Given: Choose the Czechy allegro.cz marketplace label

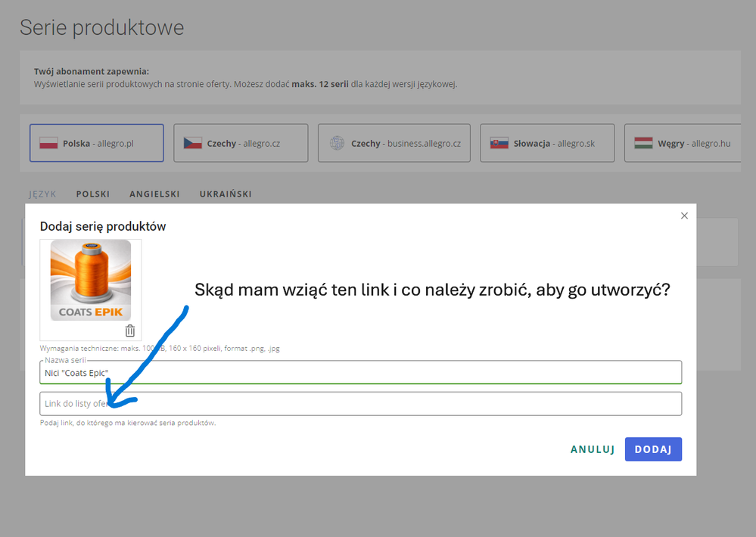Looking at the screenshot, I should 244,143.
